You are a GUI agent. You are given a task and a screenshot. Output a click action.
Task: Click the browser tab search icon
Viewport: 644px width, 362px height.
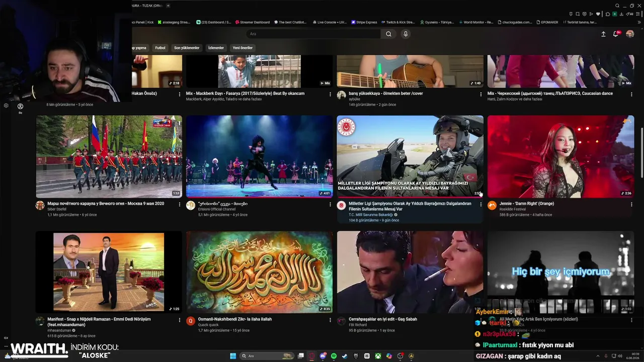[x=617, y=6]
